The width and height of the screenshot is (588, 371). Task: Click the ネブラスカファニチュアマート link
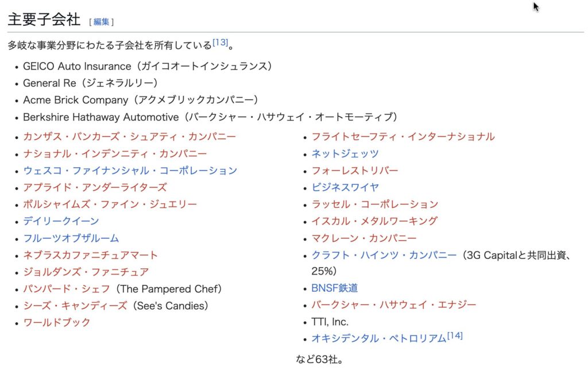[x=90, y=255]
